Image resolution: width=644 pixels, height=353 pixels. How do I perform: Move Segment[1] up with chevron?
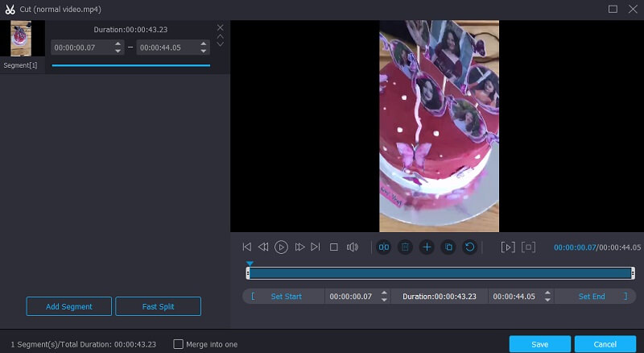coord(220,36)
